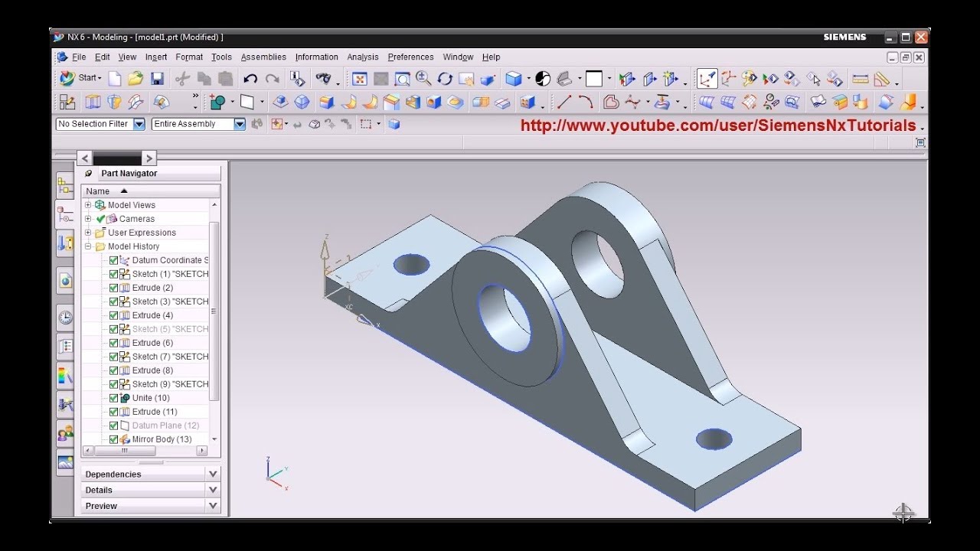Activate the Zoom area magnifier tool
Viewport: 980px width, 551px height.
click(x=402, y=78)
